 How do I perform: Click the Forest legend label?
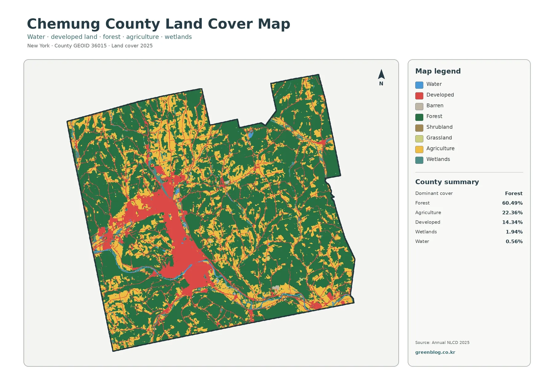pos(434,116)
